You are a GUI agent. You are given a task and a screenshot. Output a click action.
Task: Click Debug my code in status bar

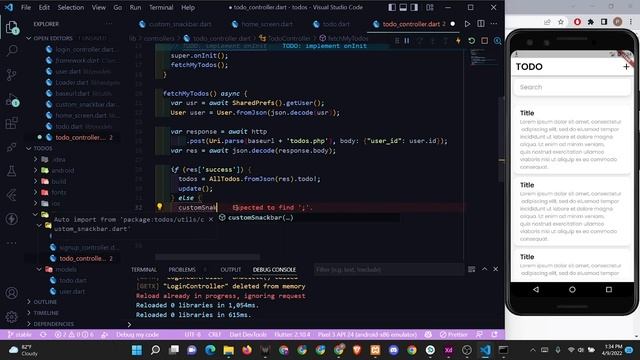point(137,334)
